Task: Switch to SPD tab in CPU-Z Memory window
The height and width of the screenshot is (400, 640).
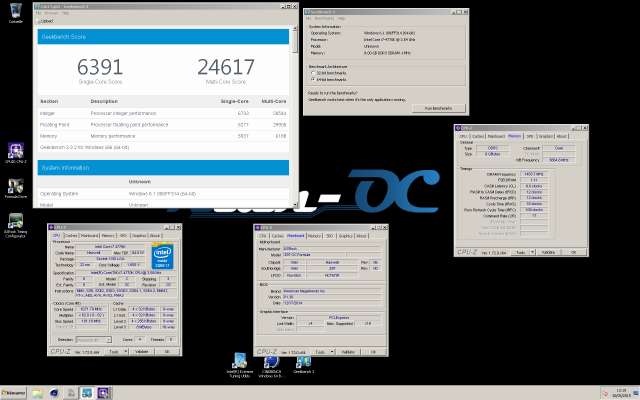Action: (530, 136)
